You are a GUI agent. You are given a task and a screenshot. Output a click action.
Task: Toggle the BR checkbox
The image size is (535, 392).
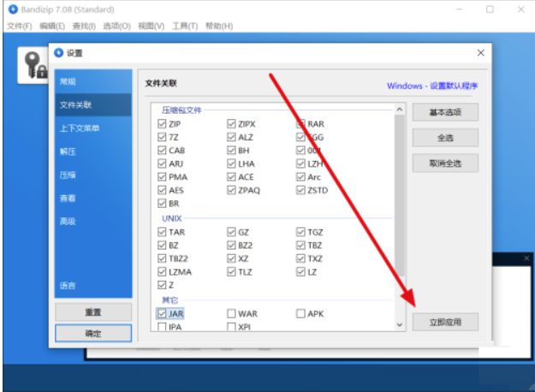tap(162, 204)
